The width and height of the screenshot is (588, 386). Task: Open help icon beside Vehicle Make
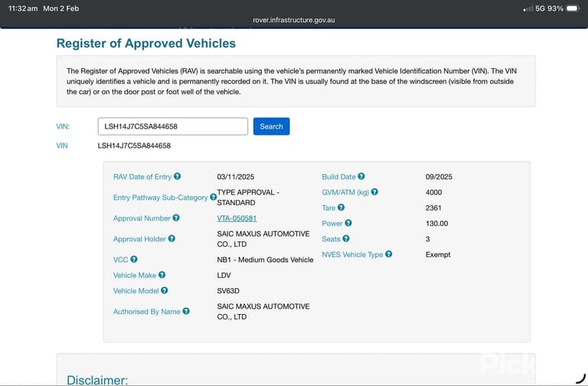pyautogui.click(x=162, y=275)
